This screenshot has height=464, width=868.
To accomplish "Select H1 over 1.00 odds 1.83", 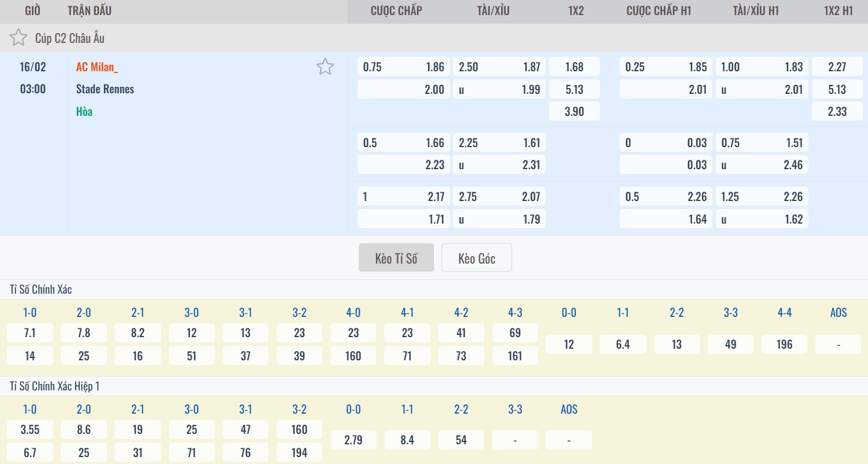I will click(762, 67).
